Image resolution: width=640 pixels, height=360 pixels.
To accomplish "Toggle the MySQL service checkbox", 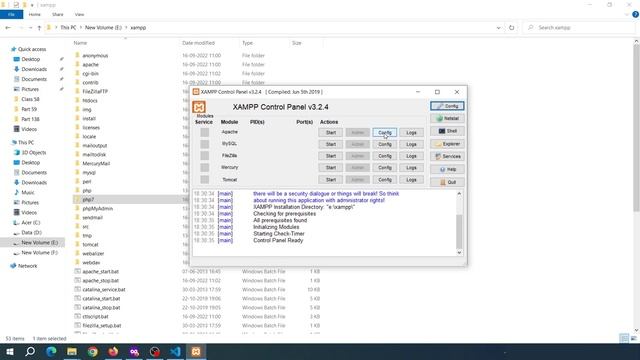I will (204, 144).
